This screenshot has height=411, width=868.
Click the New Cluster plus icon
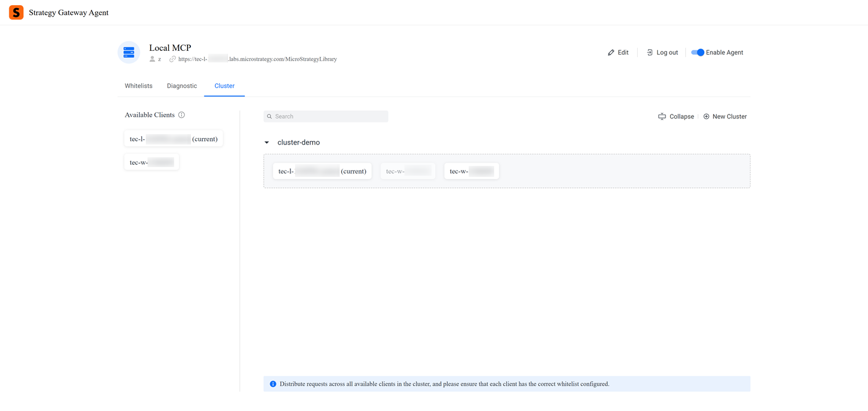click(706, 117)
